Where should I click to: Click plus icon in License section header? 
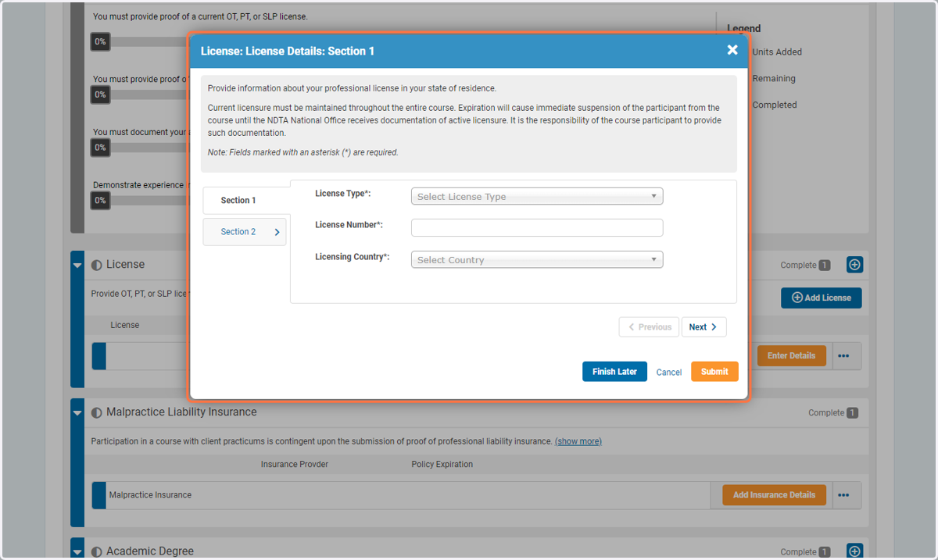coord(855,265)
